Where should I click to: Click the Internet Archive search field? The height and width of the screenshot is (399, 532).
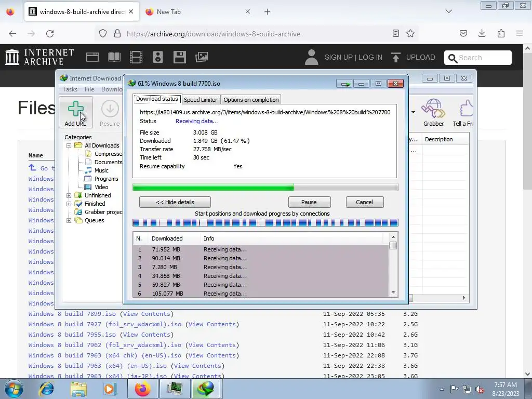tap(478, 58)
